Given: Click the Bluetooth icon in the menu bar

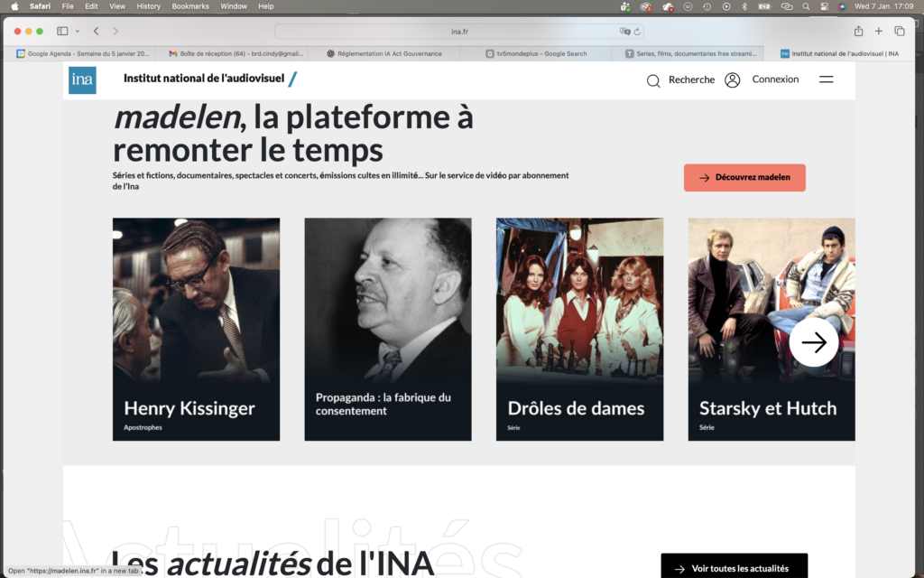Looking at the screenshot, I should 744,6.
